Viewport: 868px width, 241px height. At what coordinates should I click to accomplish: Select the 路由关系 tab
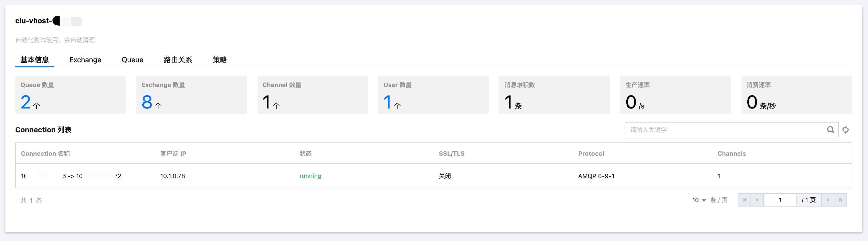click(178, 60)
